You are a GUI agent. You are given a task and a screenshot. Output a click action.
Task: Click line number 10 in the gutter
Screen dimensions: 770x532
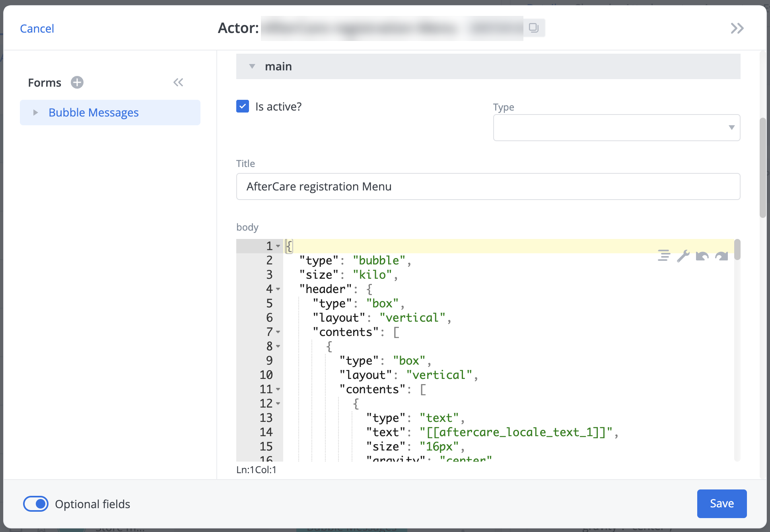click(x=266, y=375)
